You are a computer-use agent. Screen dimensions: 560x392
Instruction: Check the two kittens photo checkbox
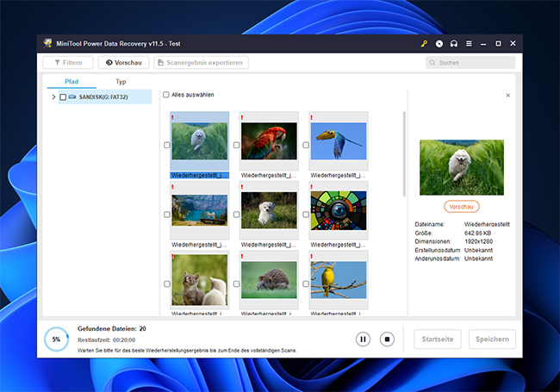[167, 283]
